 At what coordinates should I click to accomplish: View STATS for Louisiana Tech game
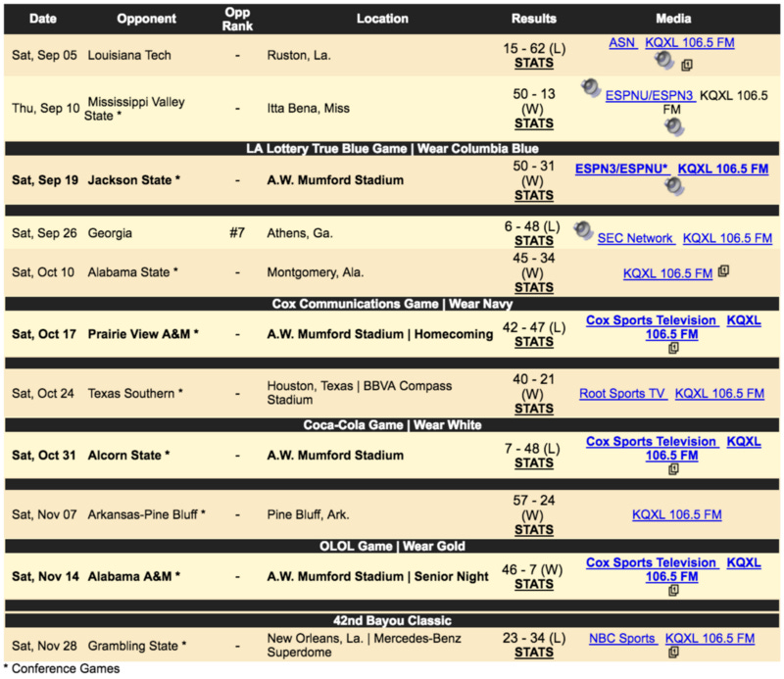pyautogui.click(x=534, y=63)
